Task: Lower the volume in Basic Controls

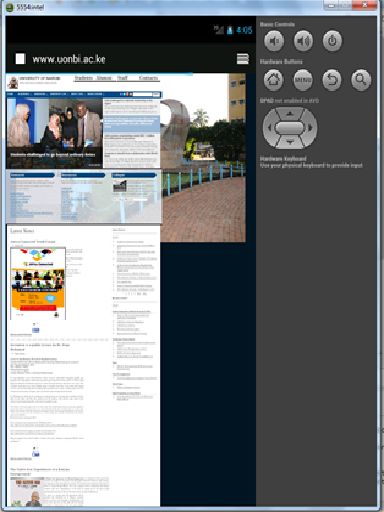Action: tap(274, 41)
